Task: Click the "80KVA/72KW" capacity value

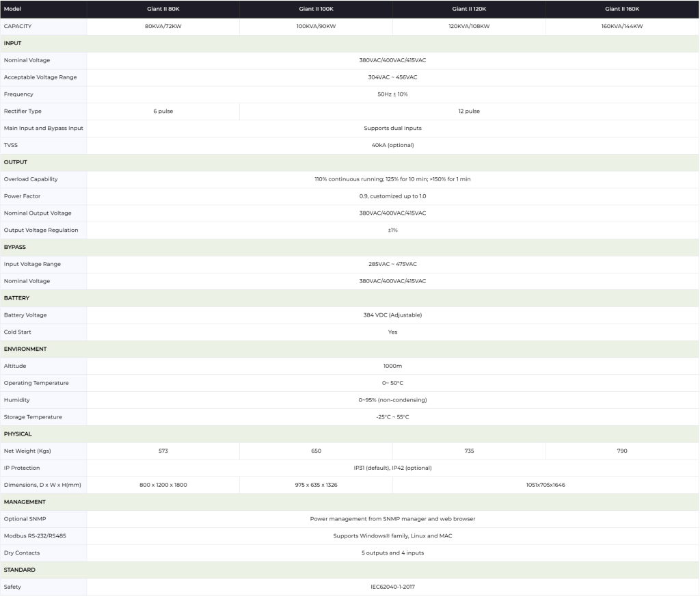Action: [x=163, y=27]
